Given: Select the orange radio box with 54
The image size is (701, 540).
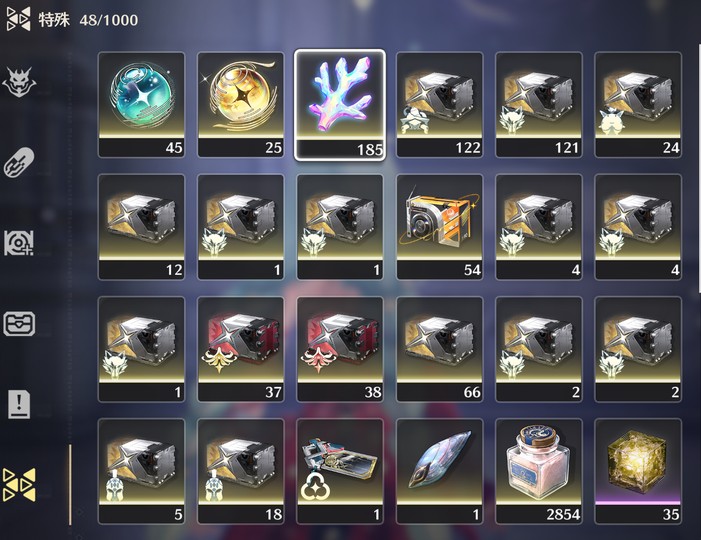Looking at the screenshot, I should (439, 227).
